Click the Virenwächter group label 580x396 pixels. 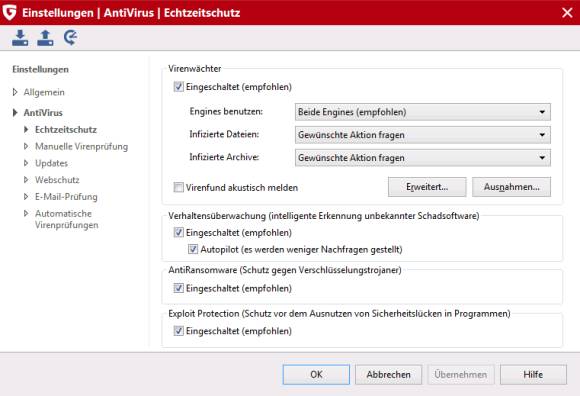tap(195, 68)
